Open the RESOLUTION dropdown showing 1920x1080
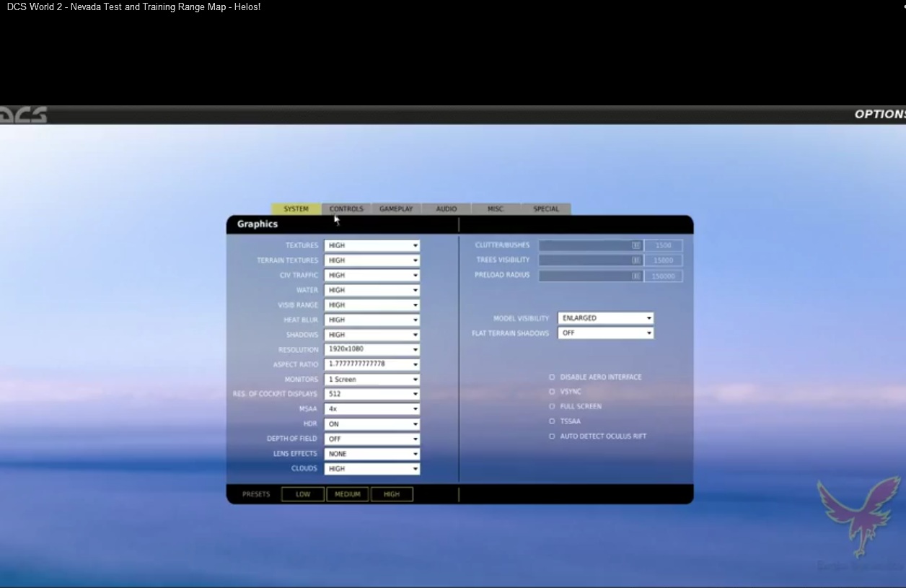The image size is (906, 588). pyautogui.click(x=372, y=349)
